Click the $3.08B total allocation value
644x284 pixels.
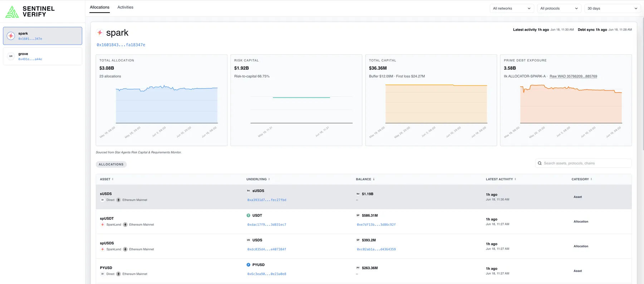(107, 68)
